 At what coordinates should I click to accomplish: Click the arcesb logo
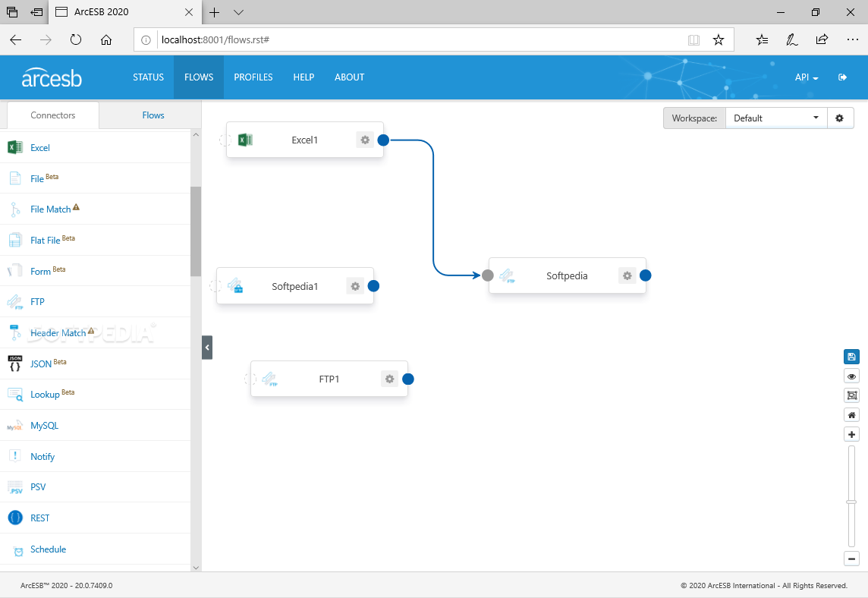(x=52, y=78)
